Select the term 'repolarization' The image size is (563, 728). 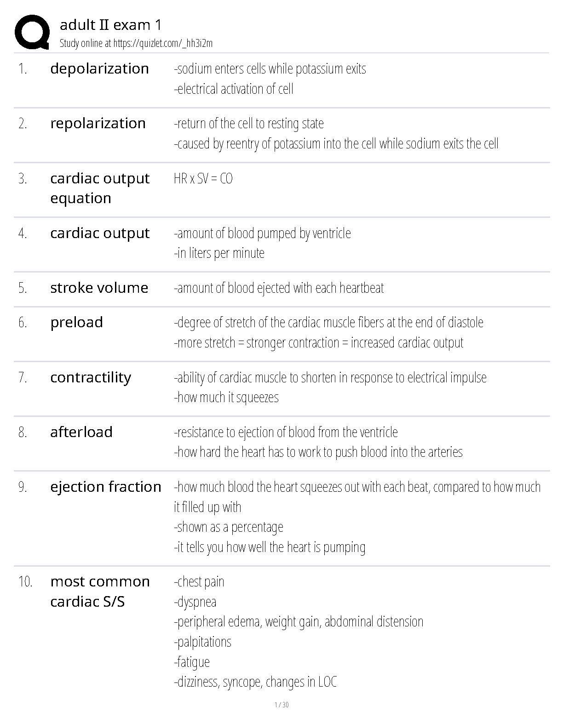(x=98, y=123)
